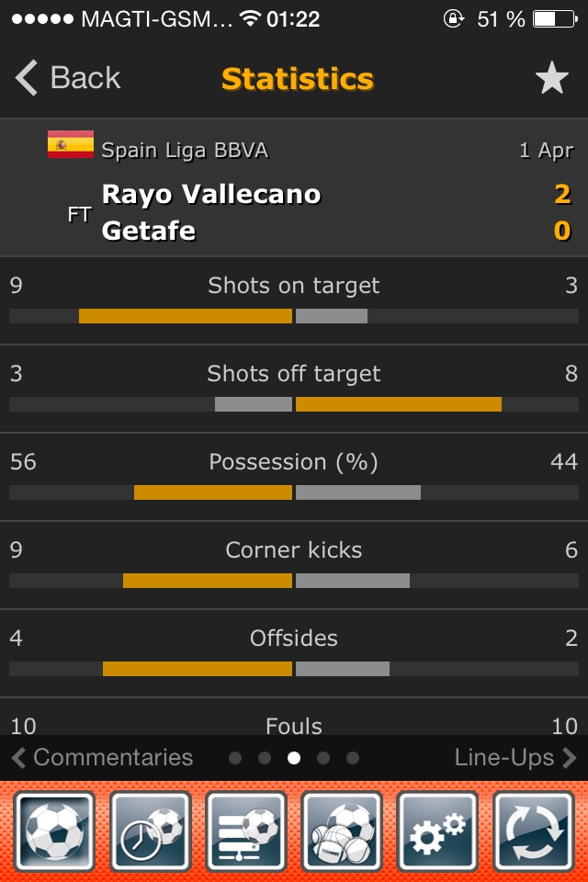
Task: Open the clock and ball fixtures icon
Action: tap(151, 832)
